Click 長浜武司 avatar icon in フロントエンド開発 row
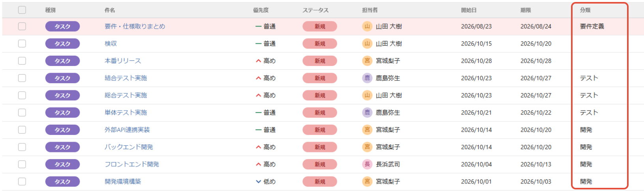 pos(367,164)
